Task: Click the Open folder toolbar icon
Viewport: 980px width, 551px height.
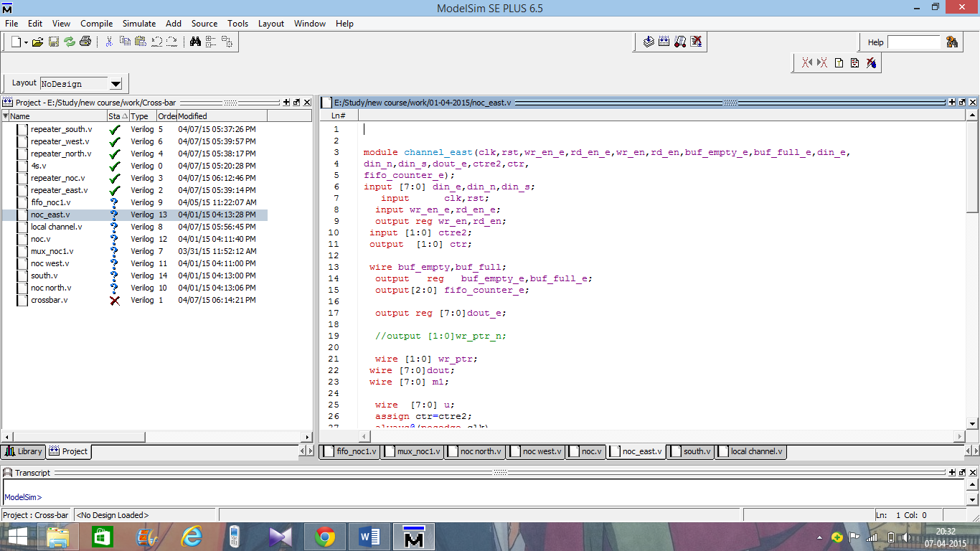Action: (x=38, y=42)
